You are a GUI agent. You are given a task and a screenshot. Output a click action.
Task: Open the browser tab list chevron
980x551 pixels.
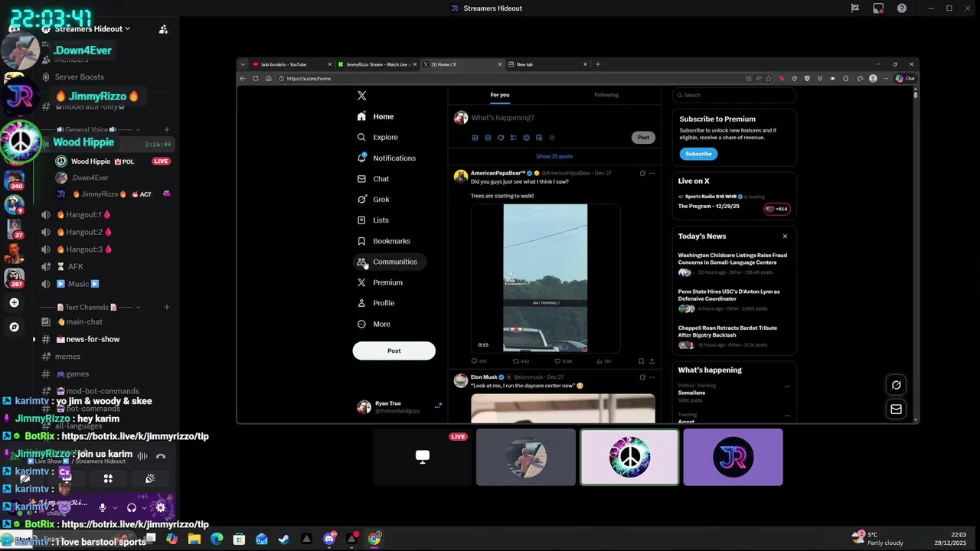point(243,64)
